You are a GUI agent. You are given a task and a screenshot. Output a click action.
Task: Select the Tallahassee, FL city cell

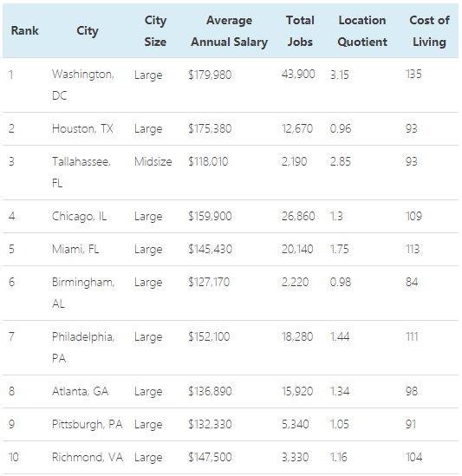pos(81,173)
